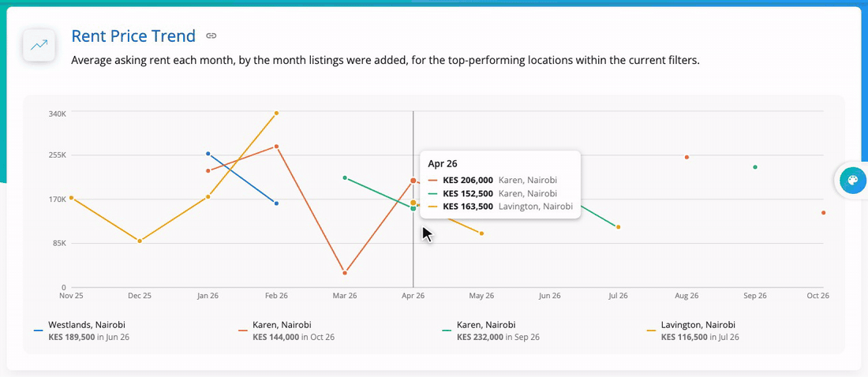Select the yellow Dec 25 data point
Viewport: 868px width, 377px height.
(140, 241)
